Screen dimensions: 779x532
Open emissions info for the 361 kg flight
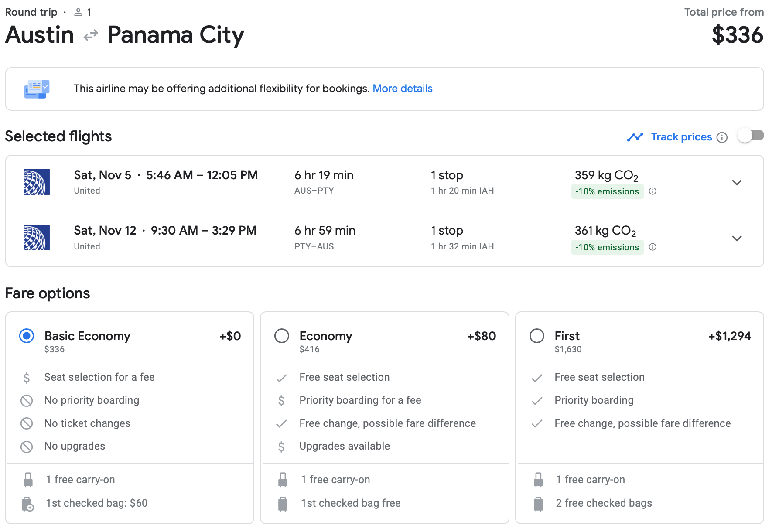[653, 247]
